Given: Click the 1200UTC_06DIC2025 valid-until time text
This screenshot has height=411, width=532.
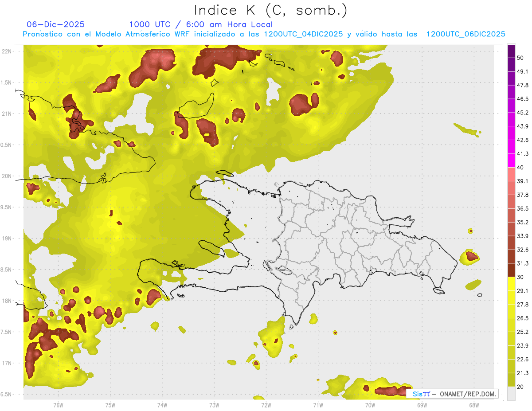Looking at the screenshot, I should (x=465, y=34).
